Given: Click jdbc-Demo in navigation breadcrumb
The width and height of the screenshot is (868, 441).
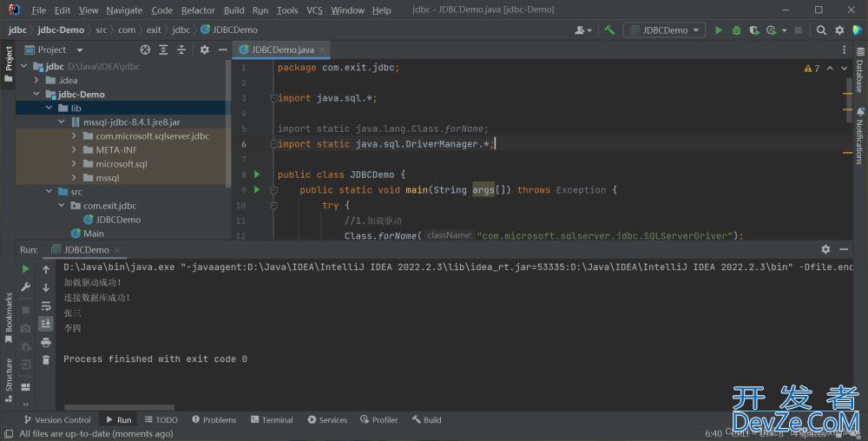Looking at the screenshot, I should [x=61, y=30].
